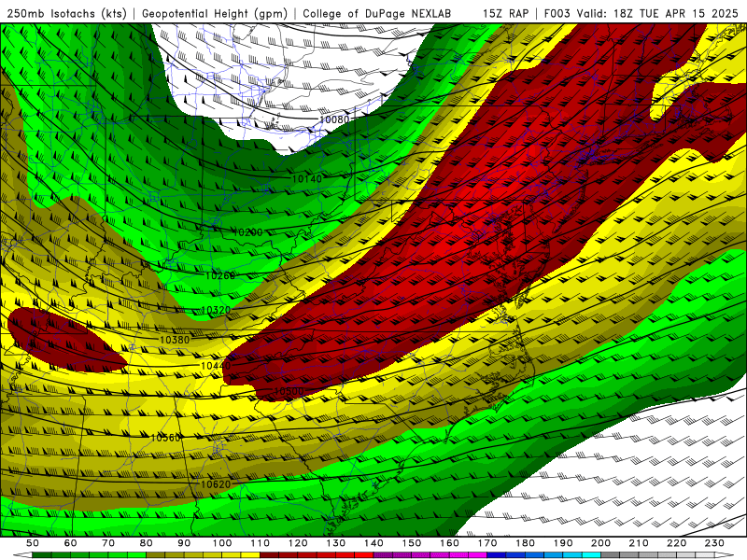
Task: Click the 200 kts colorbar label
Action: click(601, 543)
